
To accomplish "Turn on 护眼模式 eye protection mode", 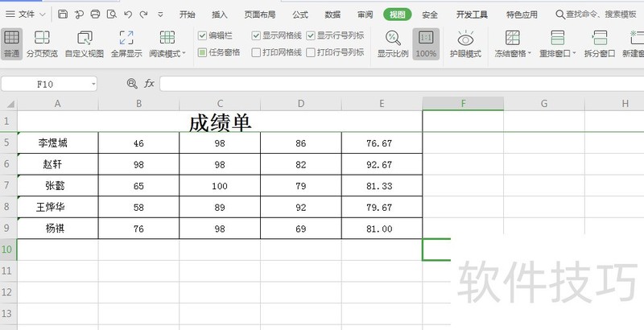I will [x=466, y=44].
